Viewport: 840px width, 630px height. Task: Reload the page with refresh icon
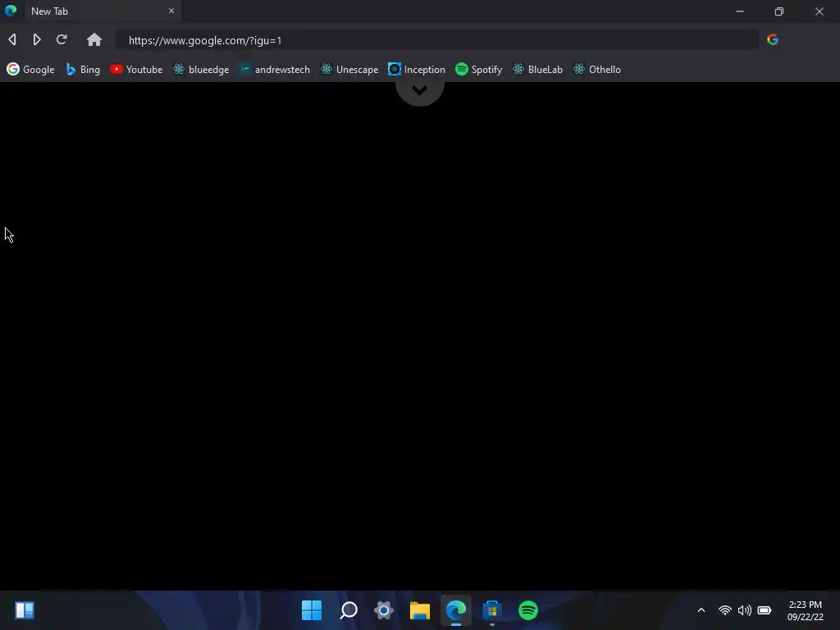pos(62,39)
